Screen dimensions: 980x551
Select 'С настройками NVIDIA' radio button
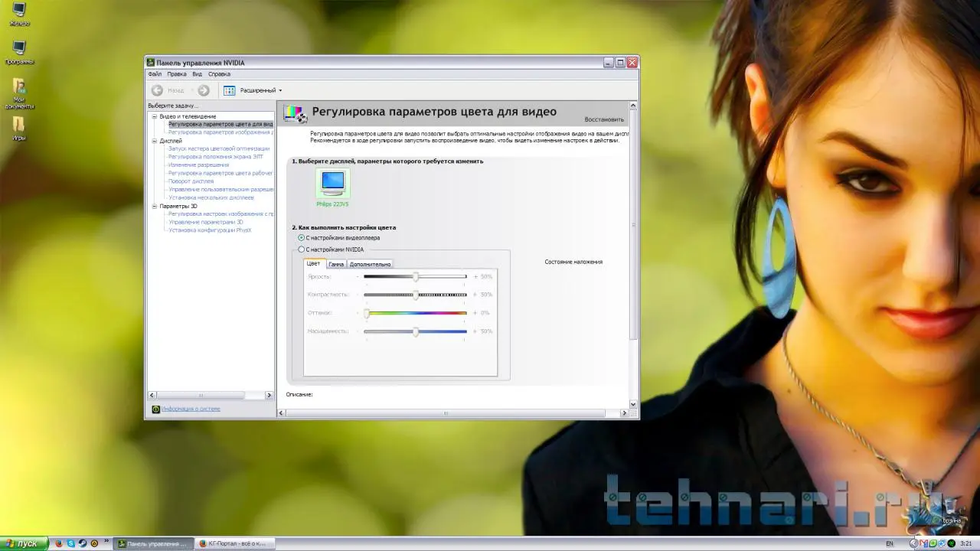coord(301,249)
